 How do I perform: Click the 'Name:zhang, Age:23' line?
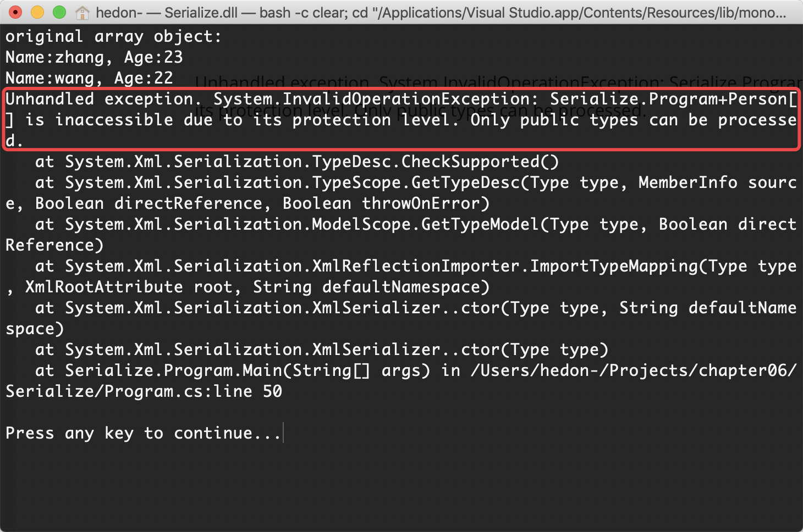tap(94, 58)
